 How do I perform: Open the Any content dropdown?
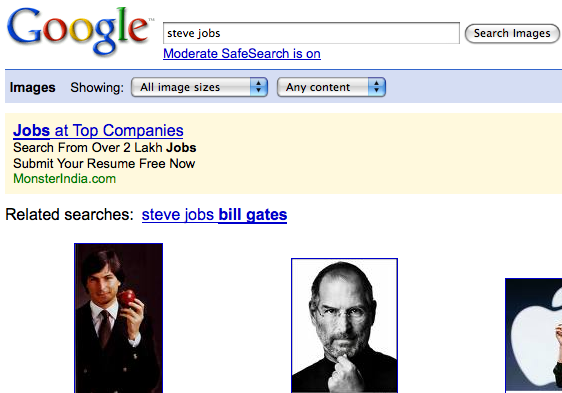point(331,87)
